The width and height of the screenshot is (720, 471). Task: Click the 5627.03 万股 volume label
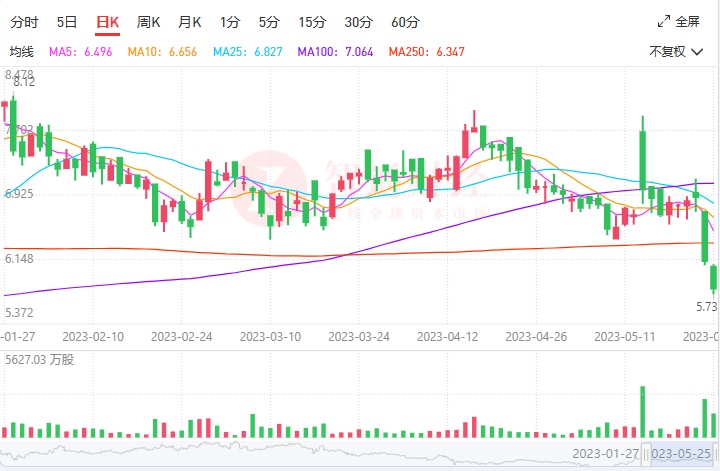coord(39,359)
